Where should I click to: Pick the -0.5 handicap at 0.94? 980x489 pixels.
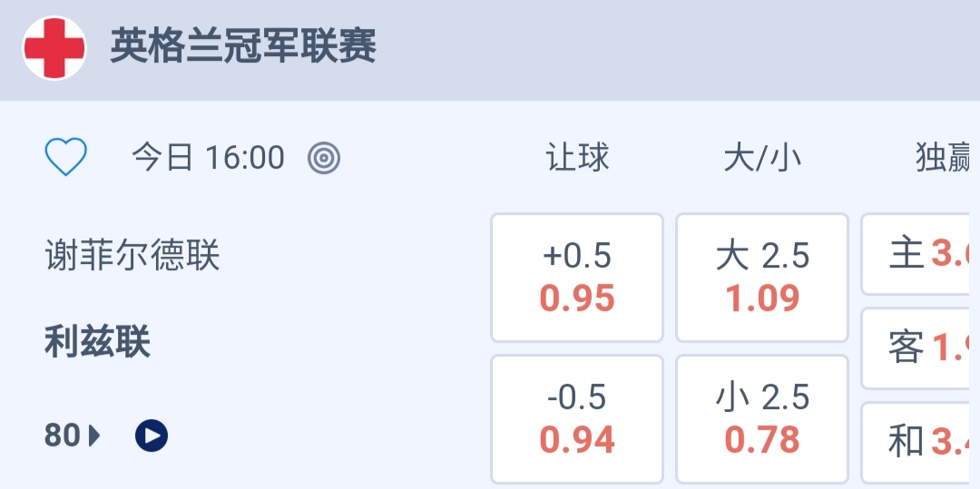pyautogui.click(x=577, y=419)
